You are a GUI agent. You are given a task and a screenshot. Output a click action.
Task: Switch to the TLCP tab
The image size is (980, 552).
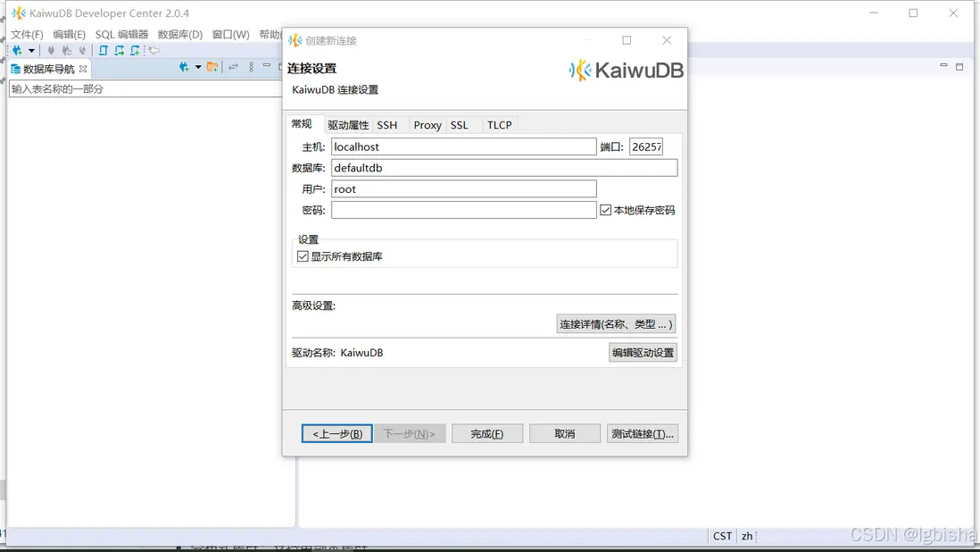tap(500, 125)
